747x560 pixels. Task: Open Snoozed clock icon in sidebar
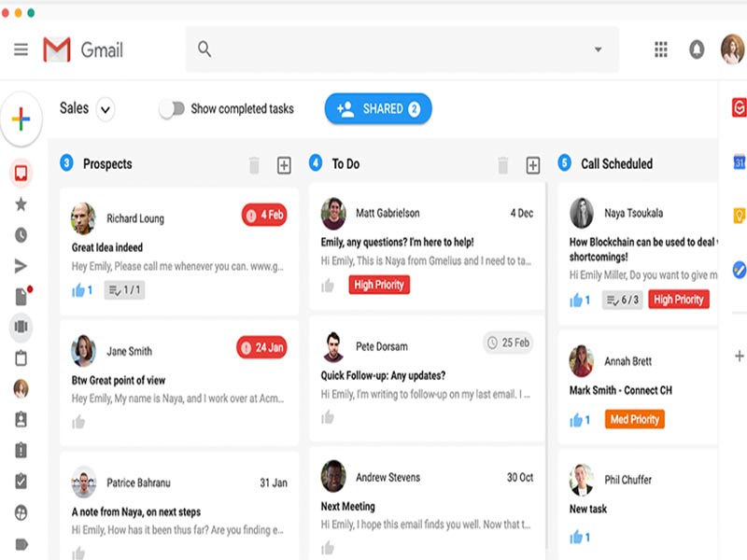click(21, 235)
